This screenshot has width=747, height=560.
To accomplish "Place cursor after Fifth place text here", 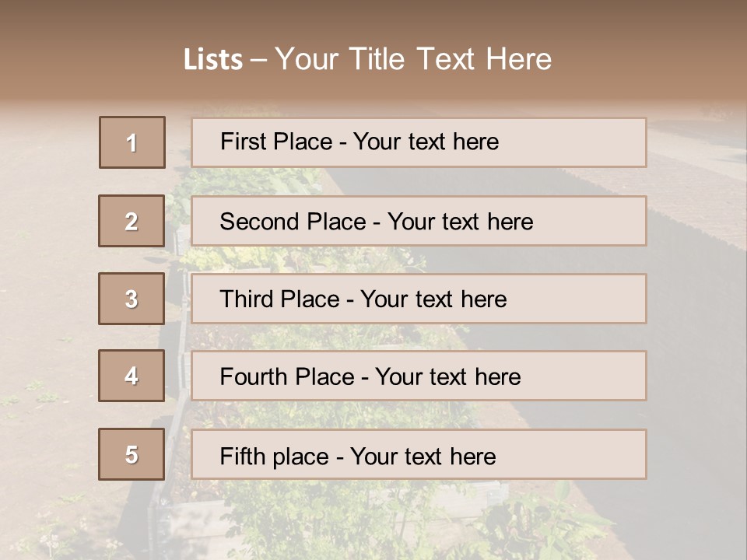I will click(496, 456).
